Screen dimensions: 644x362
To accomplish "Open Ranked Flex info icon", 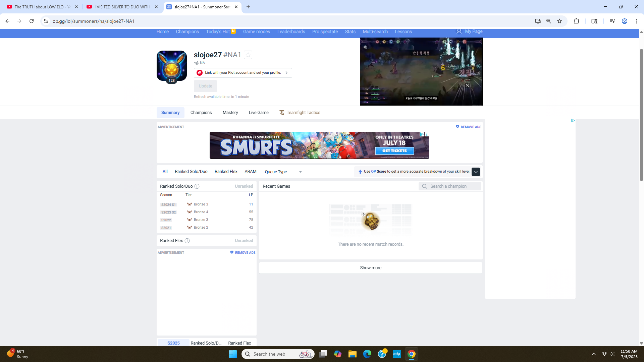I will [x=187, y=241].
